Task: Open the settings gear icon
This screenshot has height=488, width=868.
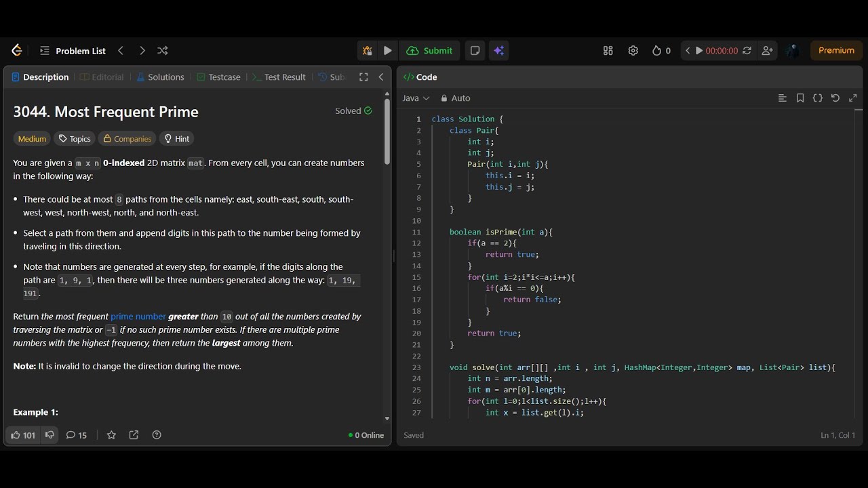Action: click(x=633, y=51)
